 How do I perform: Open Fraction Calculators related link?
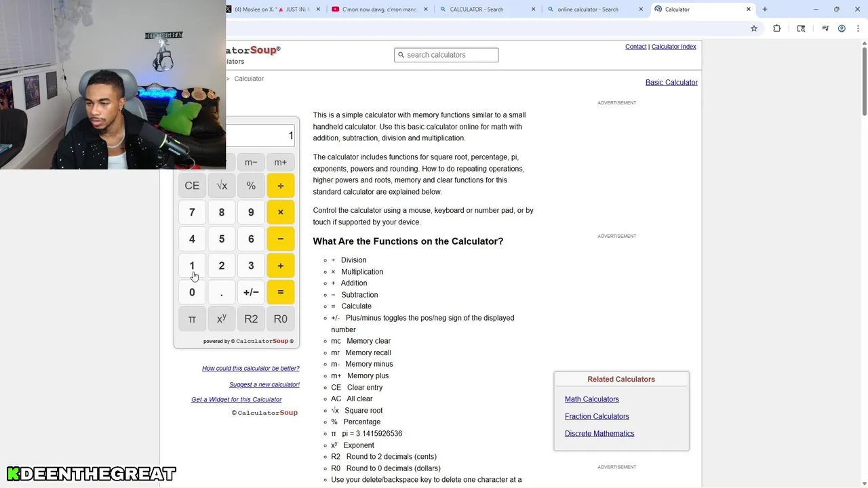click(597, 416)
